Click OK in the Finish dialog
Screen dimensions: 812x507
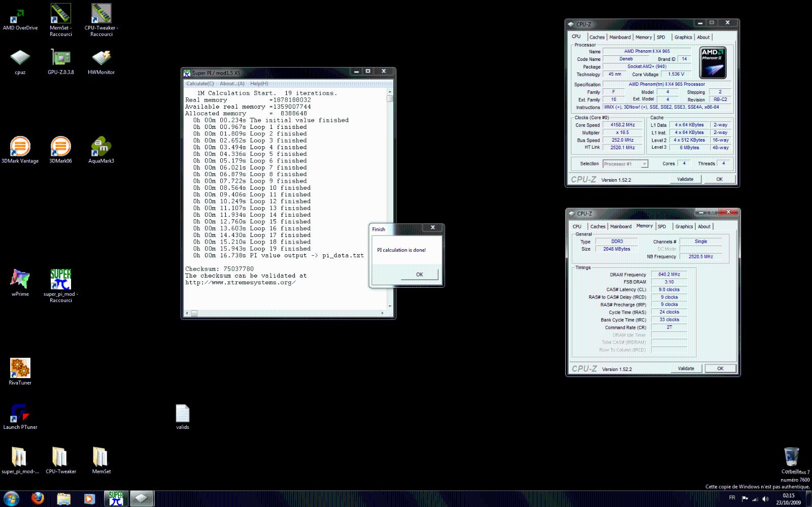(x=419, y=275)
